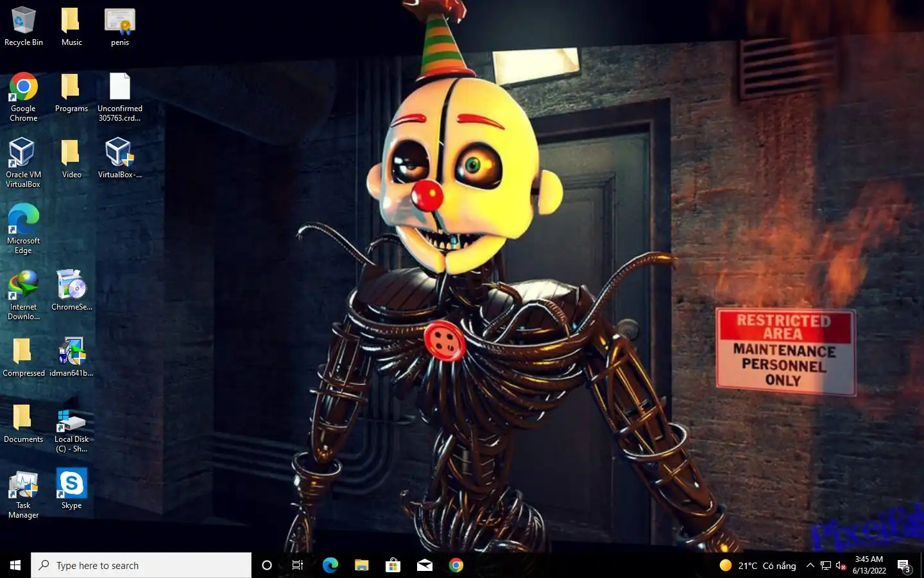Select the idman641b installer icon

[x=71, y=357]
